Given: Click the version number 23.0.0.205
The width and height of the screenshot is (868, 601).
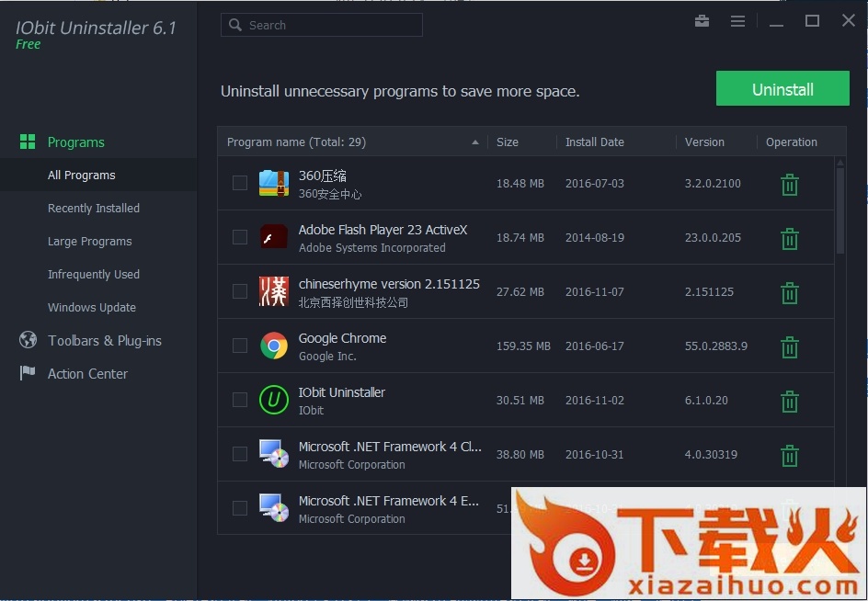Looking at the screenshot, I should tap(713, 238).
